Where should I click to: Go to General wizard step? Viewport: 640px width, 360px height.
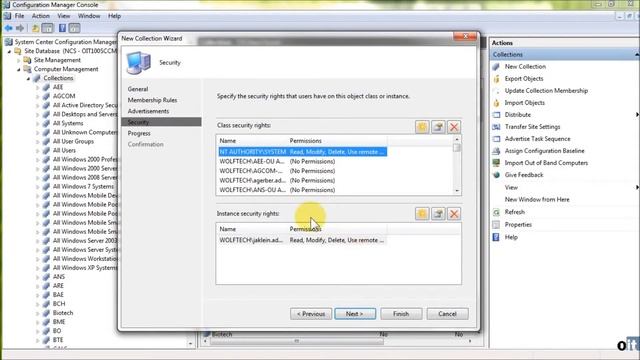click(138, 89)
